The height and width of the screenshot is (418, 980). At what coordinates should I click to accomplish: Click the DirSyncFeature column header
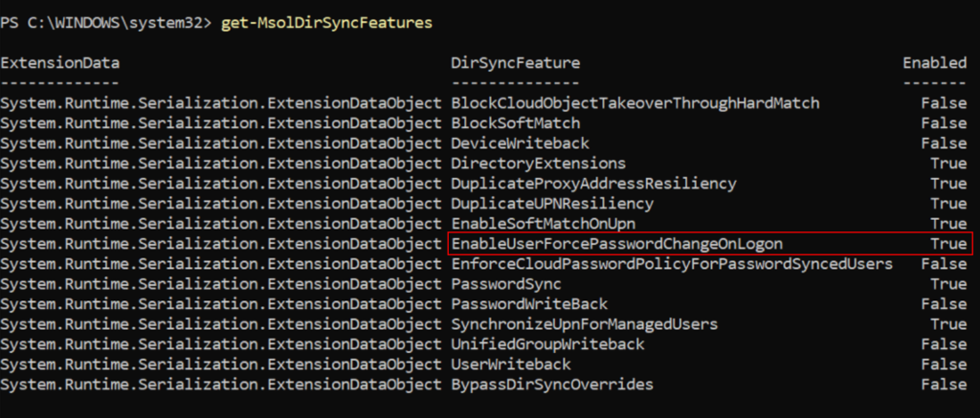pyautogui.click(x=515, y=62)
